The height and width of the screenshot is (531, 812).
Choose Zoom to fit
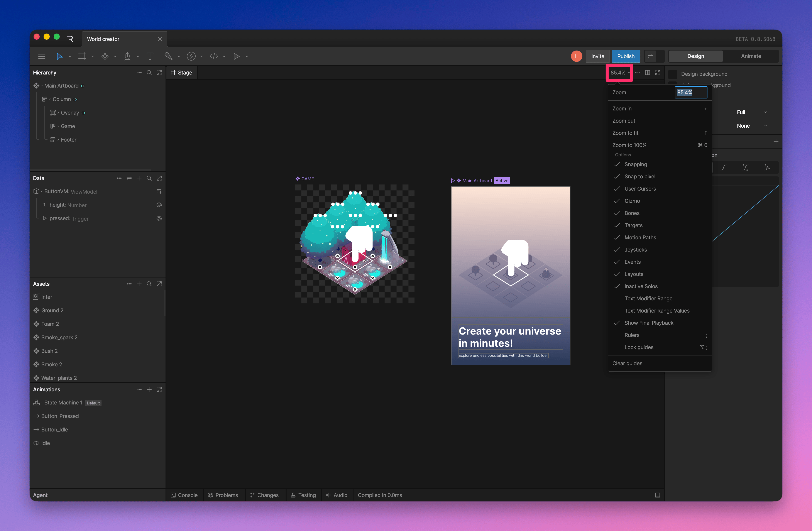tap(660, 133)
